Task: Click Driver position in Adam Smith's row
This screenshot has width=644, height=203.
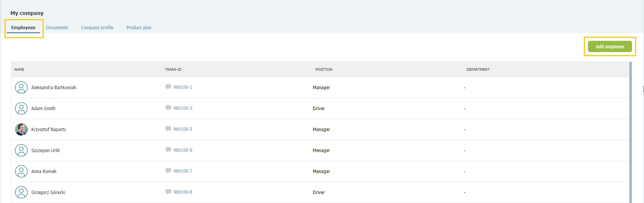Action: (x=319, y=109)
